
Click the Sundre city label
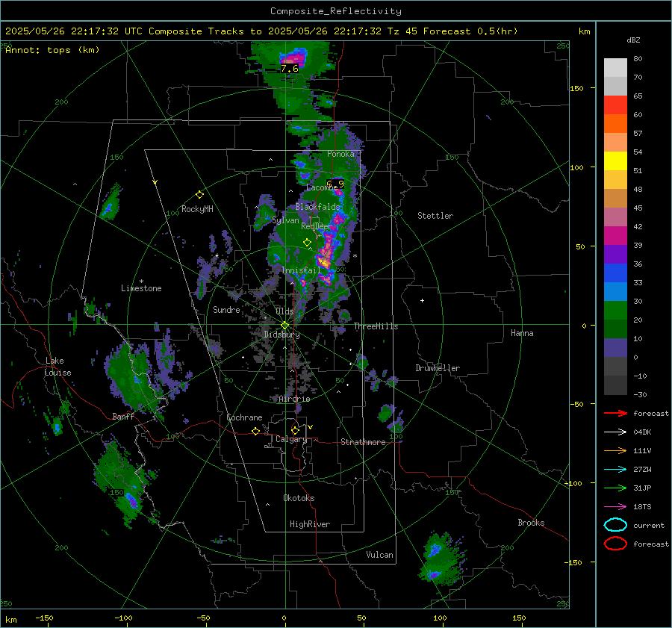pos(226,309)
